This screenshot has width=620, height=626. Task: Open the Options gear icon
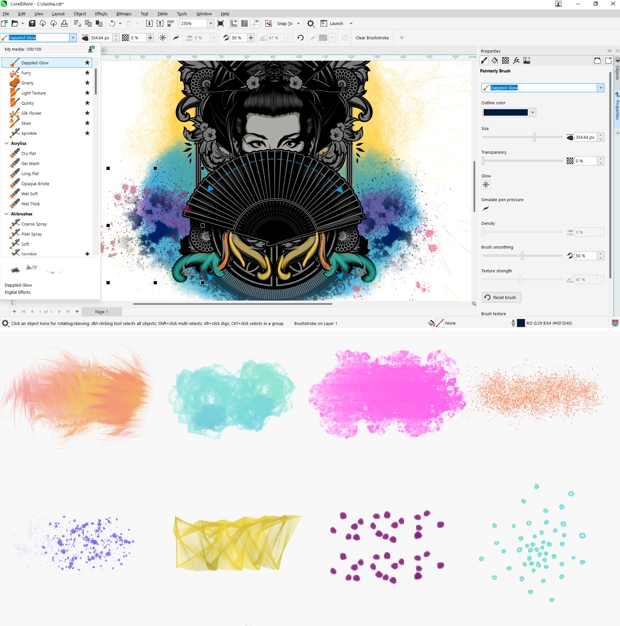pyautogui.click(x=310, y=24)
